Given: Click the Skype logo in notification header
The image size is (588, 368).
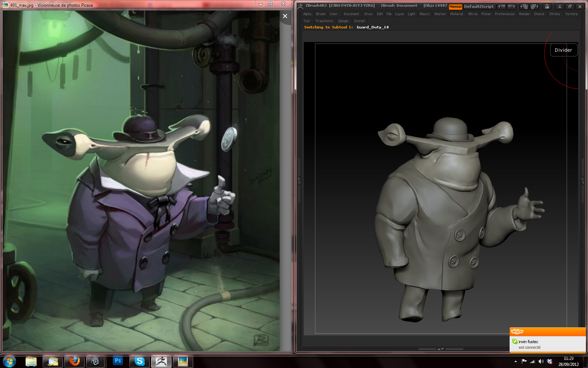Looking at the screenshot, I should (517, 332).
